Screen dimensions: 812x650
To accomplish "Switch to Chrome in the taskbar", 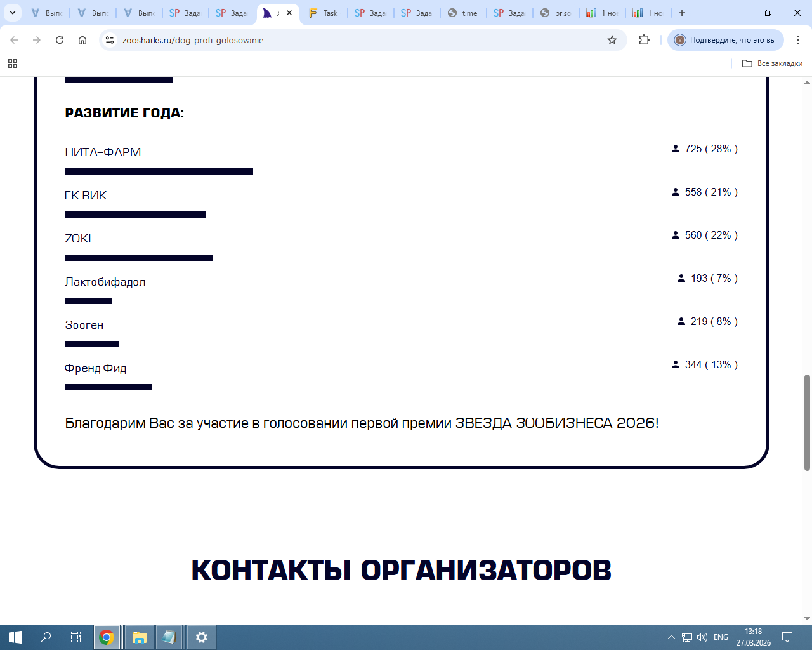I will [107, 637].
